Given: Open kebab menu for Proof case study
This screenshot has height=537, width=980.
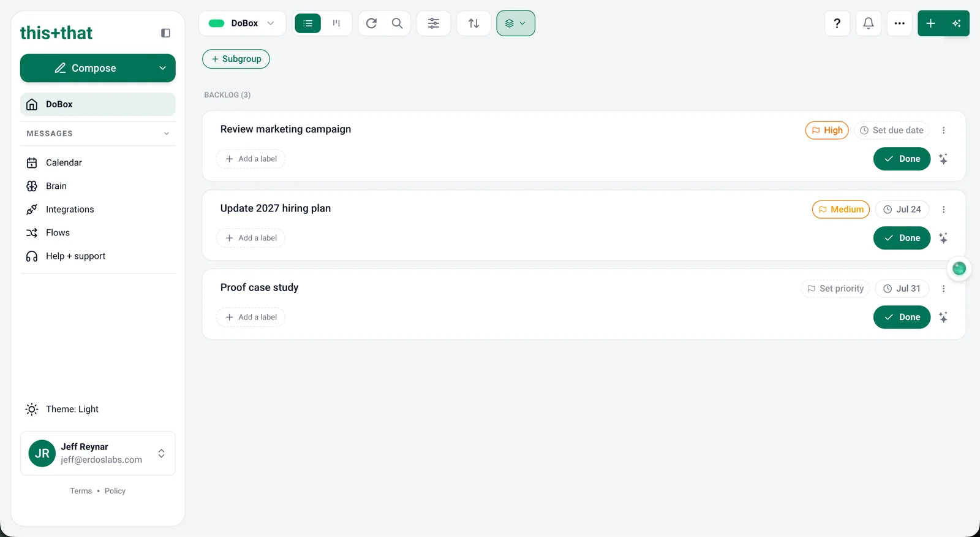Looking at the screenshot, I should pos(943,288).
